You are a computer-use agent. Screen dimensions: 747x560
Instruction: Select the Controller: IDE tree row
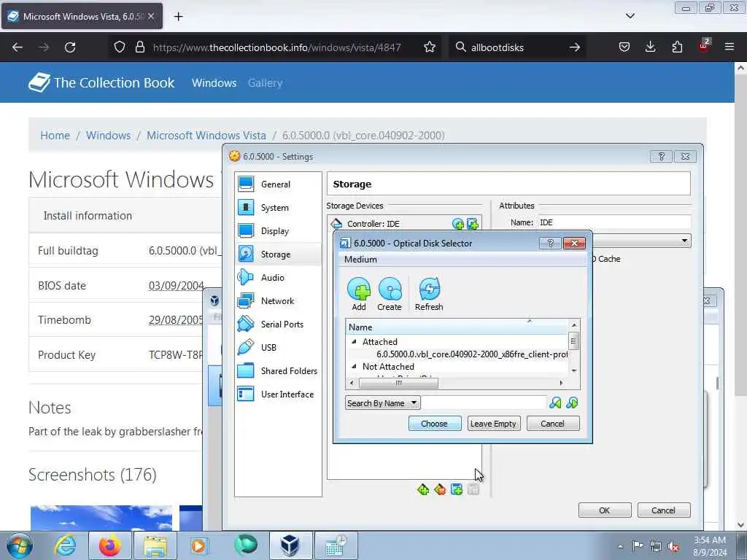tap(404, 224)
